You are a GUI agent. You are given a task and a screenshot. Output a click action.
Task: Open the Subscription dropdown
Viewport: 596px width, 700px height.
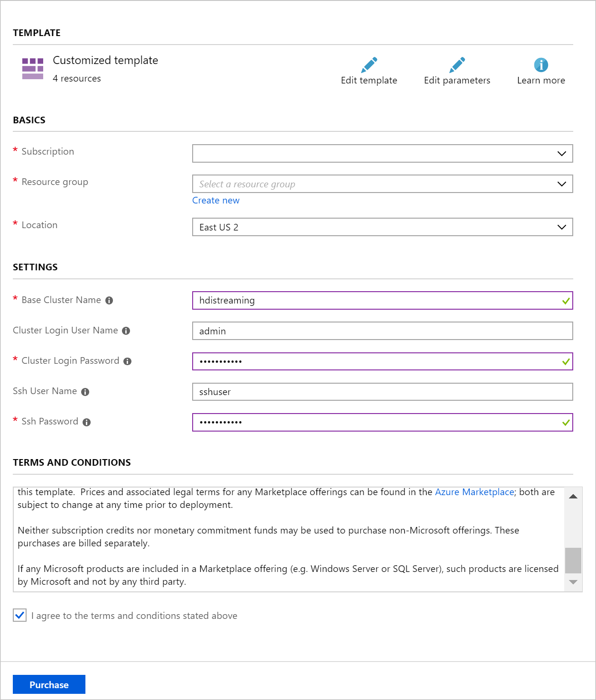pyautogui.click(x=382, y=154)
